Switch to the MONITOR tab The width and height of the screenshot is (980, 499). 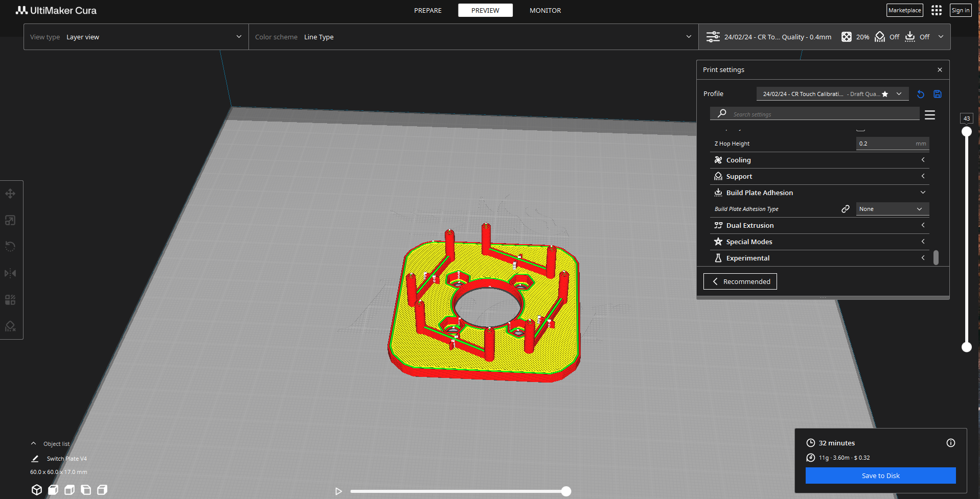[x=545, y=10]
